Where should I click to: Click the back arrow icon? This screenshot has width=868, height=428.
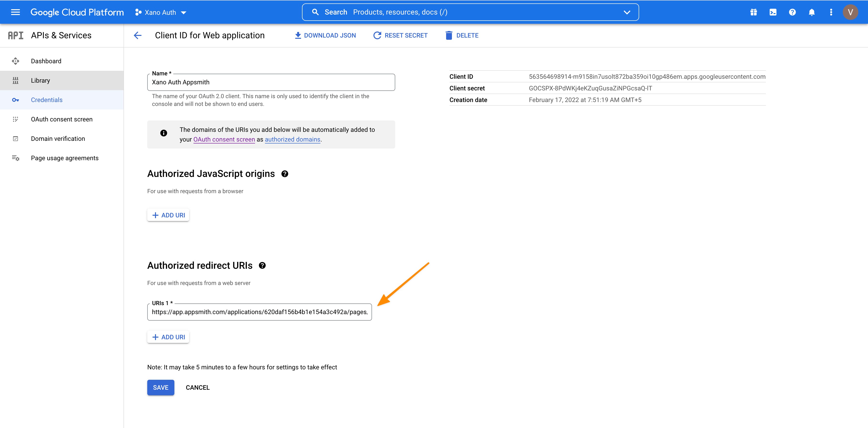(x=138, y=35)
